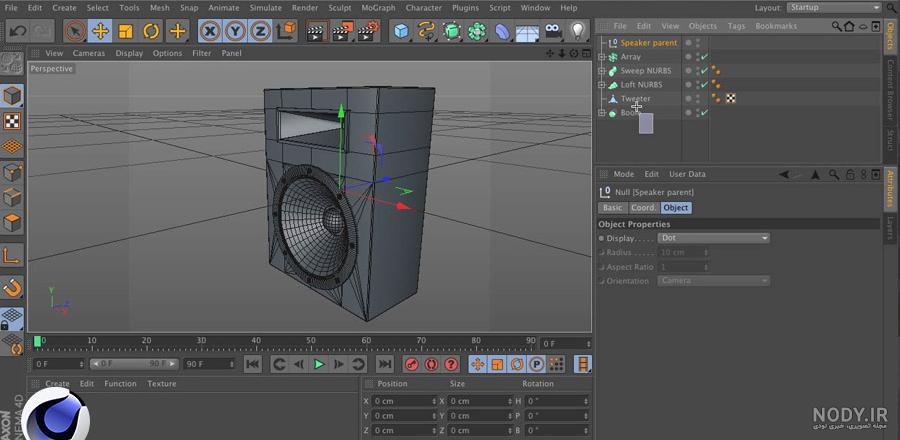Select the Live Selection tool
This screenshot has width=900, height=440.
tap(75, 31)
